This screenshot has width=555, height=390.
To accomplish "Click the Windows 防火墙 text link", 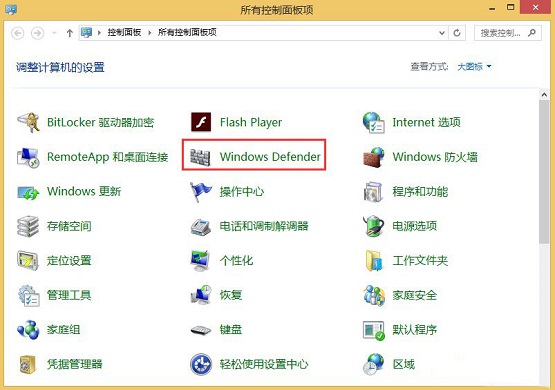I will 435,157.
